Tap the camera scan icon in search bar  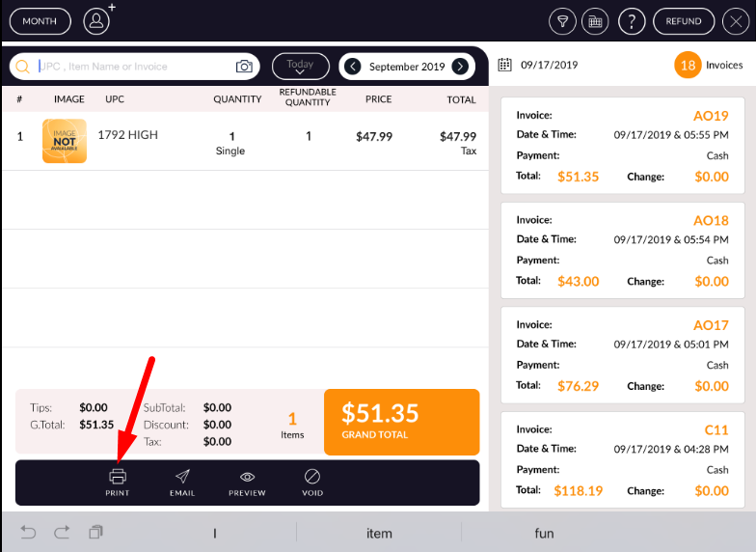click(245, 67)
